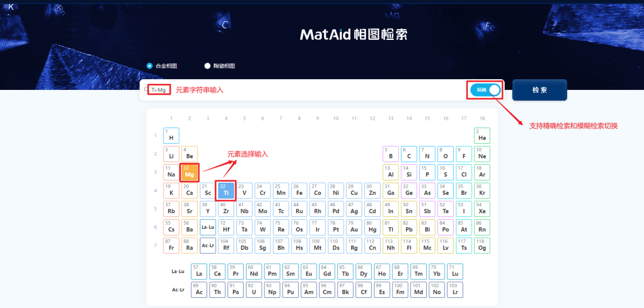Add iron Fe to the selection
644x308 pixels.
pyautogui.click(x=299, y=191)
